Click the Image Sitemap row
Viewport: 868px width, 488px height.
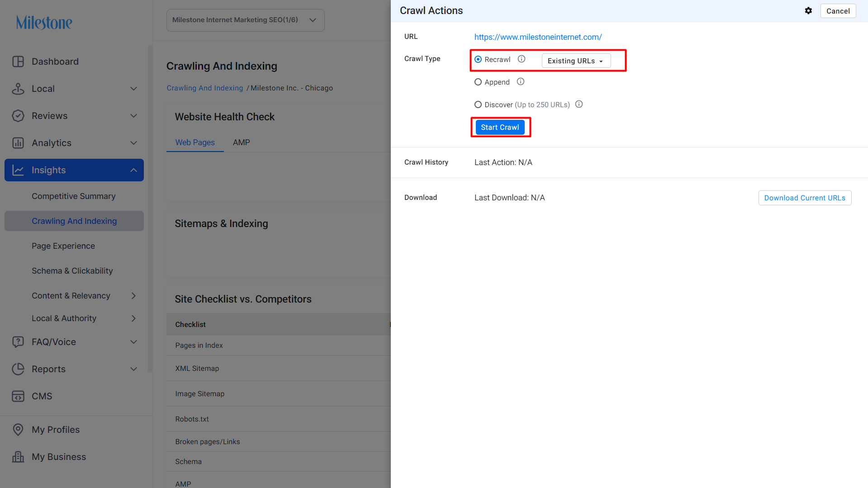point(279,394)
